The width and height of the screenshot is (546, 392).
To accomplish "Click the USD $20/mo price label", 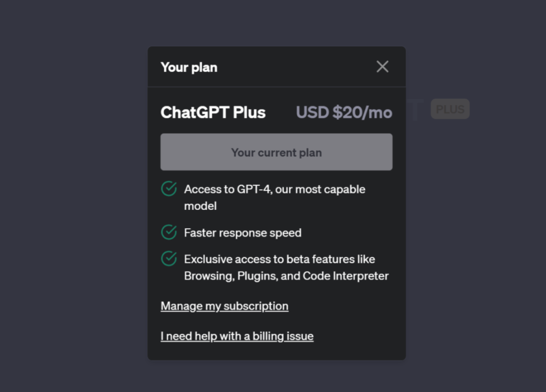I will (344, 112).
